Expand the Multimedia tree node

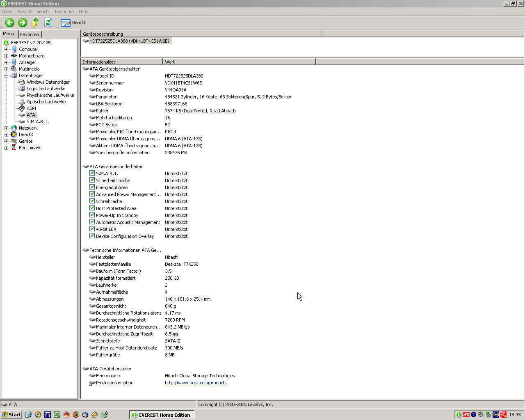(6, 69)
